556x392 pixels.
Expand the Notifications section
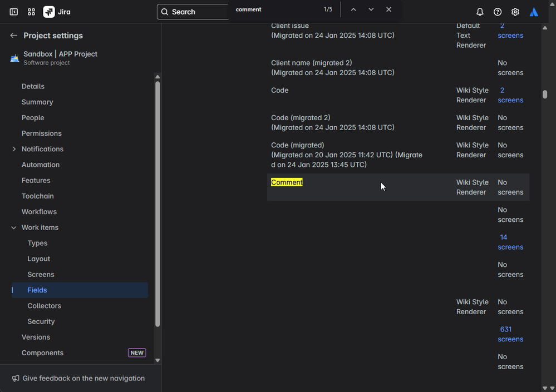click(x=14, y=149)
